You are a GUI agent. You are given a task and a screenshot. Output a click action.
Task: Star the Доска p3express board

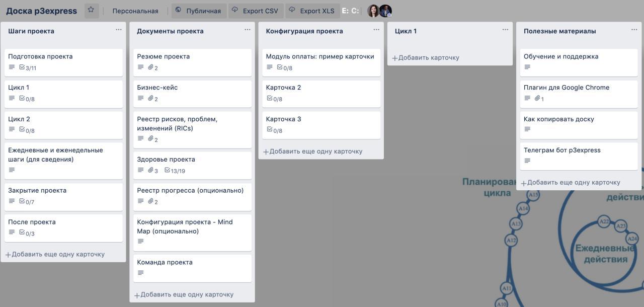[x=91, y=11]
